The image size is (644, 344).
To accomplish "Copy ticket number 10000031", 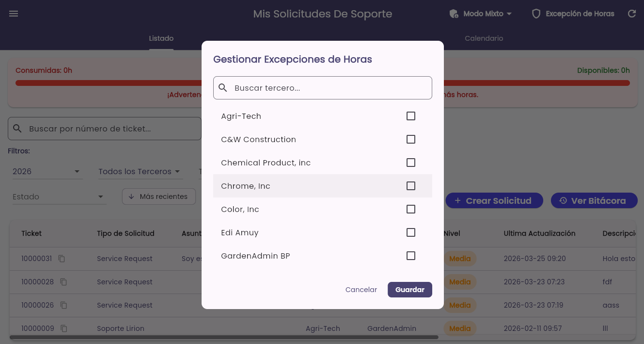I will 62,259.
